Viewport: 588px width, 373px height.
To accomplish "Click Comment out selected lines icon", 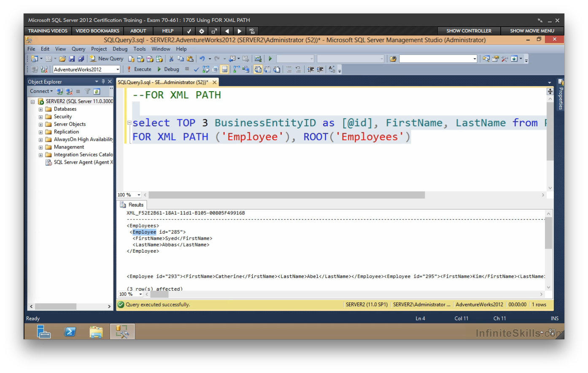I will [289, 69].
